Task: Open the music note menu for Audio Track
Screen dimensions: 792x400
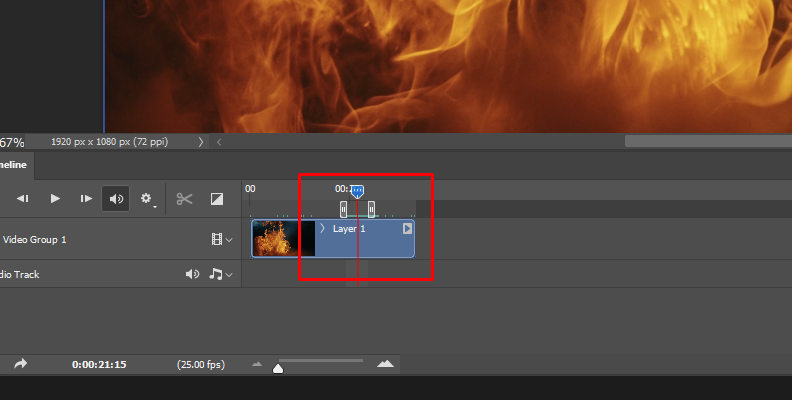Action: click(219, 274)
